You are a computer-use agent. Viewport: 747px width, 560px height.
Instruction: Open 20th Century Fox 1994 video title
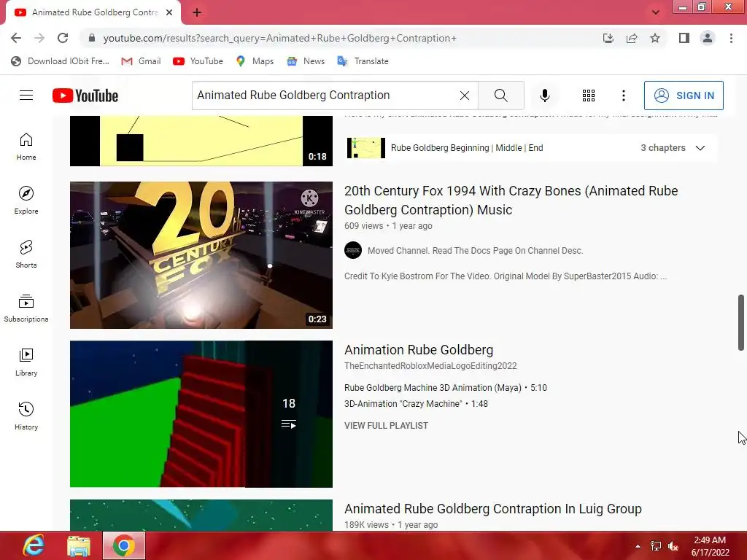tap(511, 200)
